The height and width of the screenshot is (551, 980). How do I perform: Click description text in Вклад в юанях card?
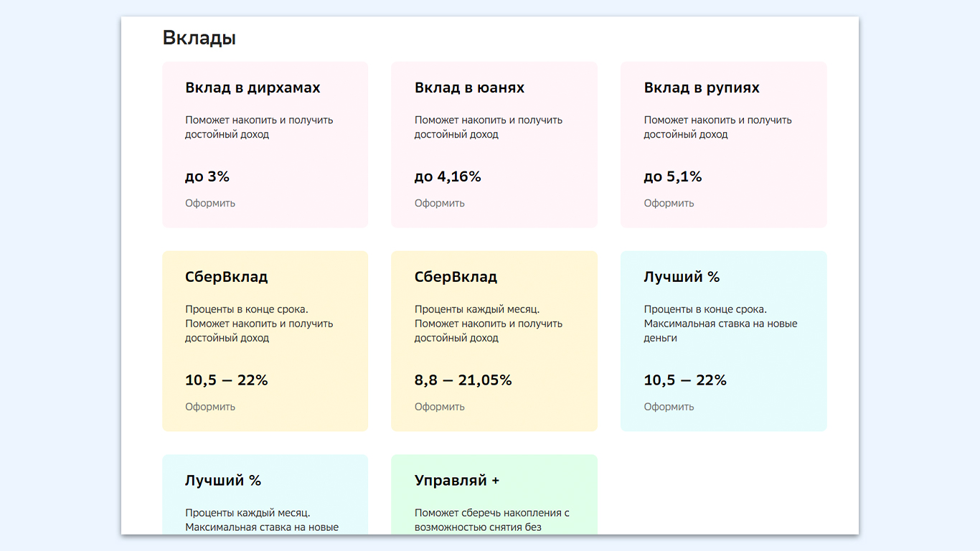[x=489, y=127]
